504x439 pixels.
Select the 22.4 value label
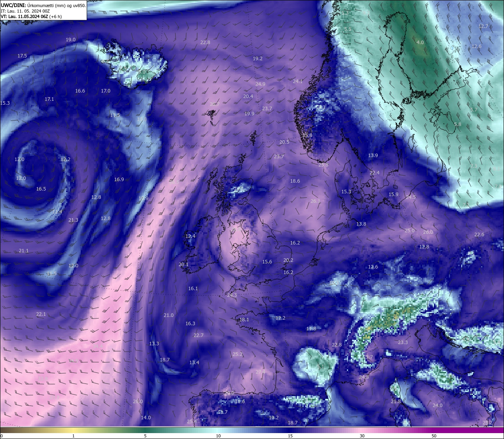click(x=374, y=173)
